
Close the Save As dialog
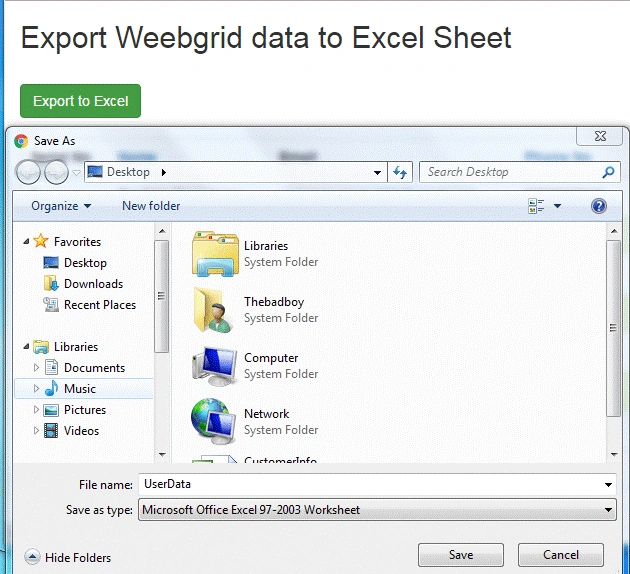[600, 136]
